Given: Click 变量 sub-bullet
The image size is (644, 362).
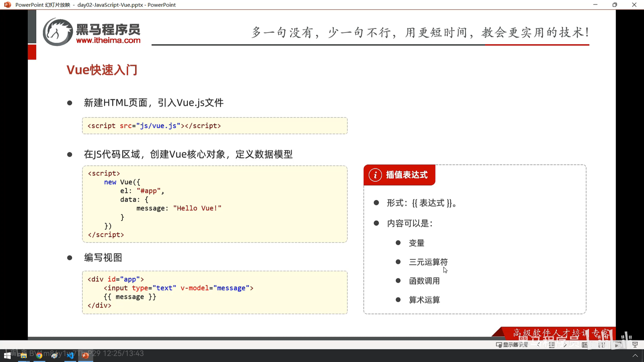Looking at the screenshot, I should click(x=417, y=243).
